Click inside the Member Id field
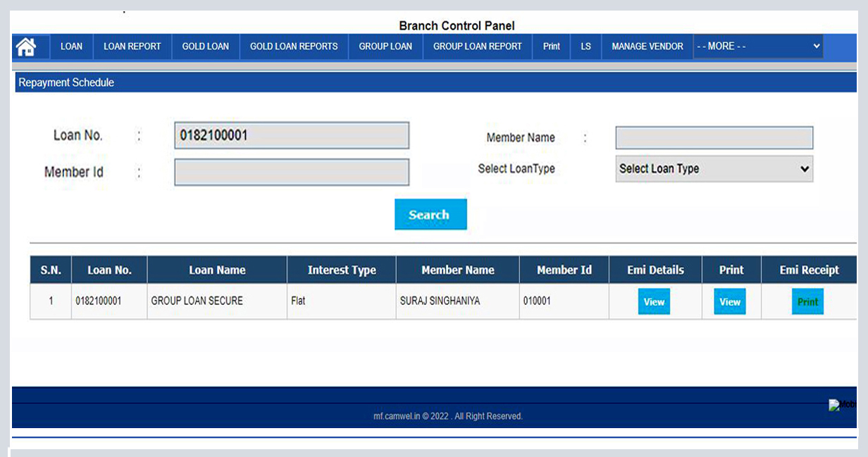This screenshot has height=457, width=868. click(291, 172)
